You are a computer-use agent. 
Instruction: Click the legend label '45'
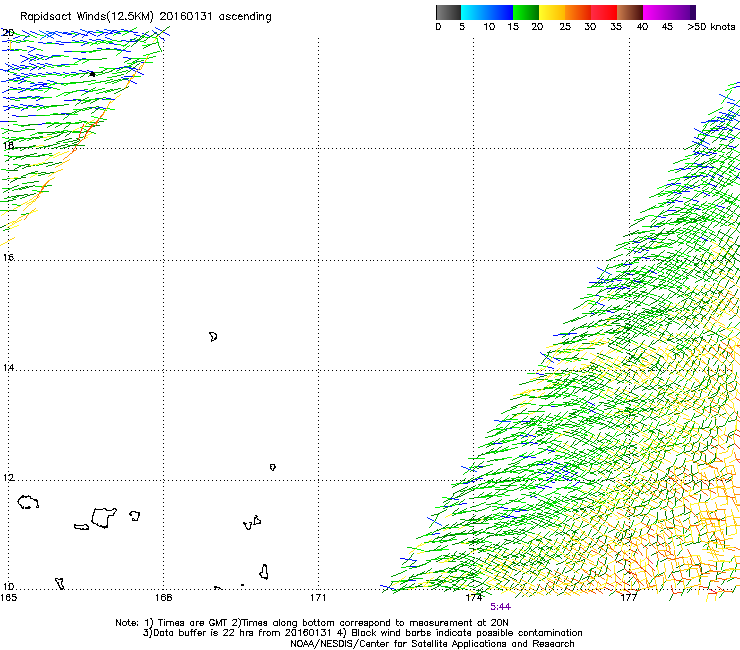[667, 27]
